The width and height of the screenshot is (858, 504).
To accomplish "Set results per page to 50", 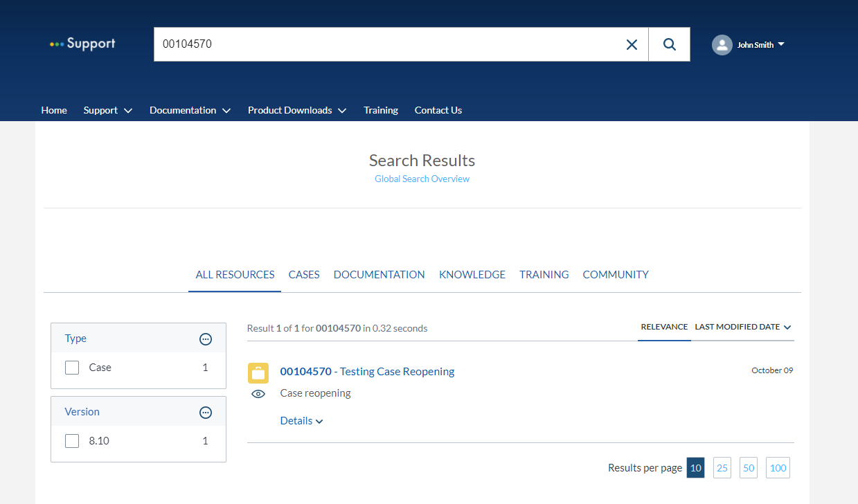I will (x=749, y=468).
